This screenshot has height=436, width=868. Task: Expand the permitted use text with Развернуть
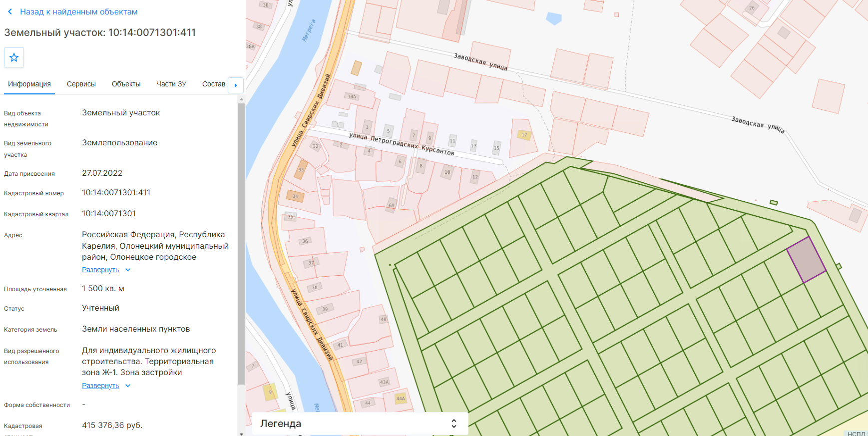(x=106, y=386)
